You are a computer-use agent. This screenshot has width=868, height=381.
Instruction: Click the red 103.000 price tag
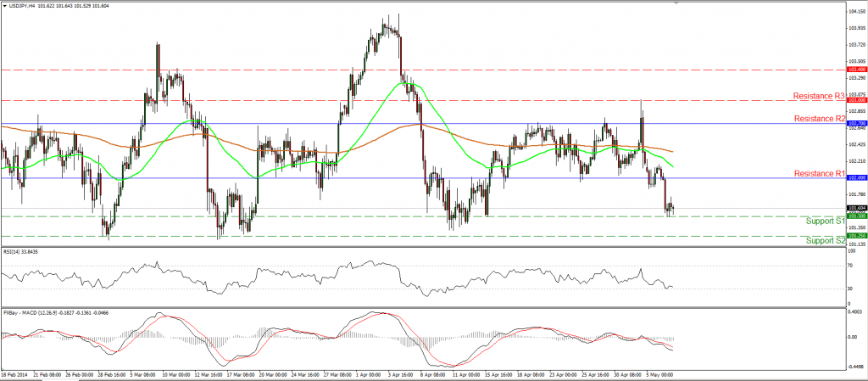tap(856, 99)
